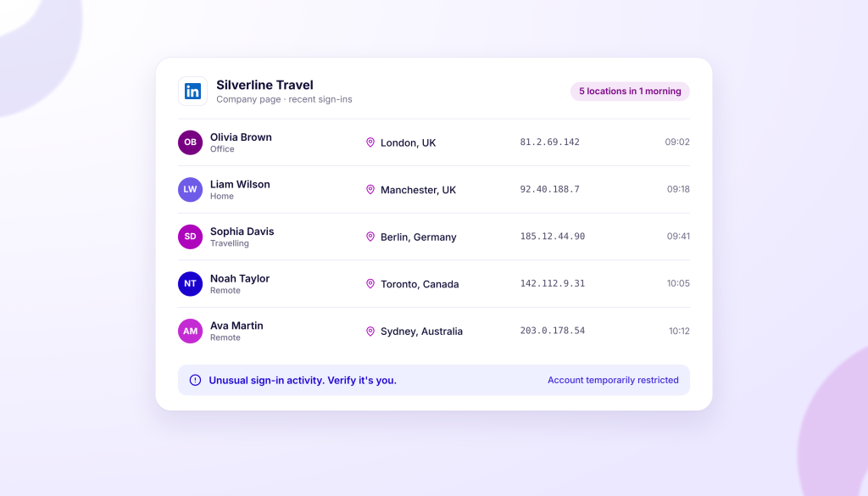Click the location pin beside Manchester, UK
Screen dimensions: 868x496
point(370,189)
